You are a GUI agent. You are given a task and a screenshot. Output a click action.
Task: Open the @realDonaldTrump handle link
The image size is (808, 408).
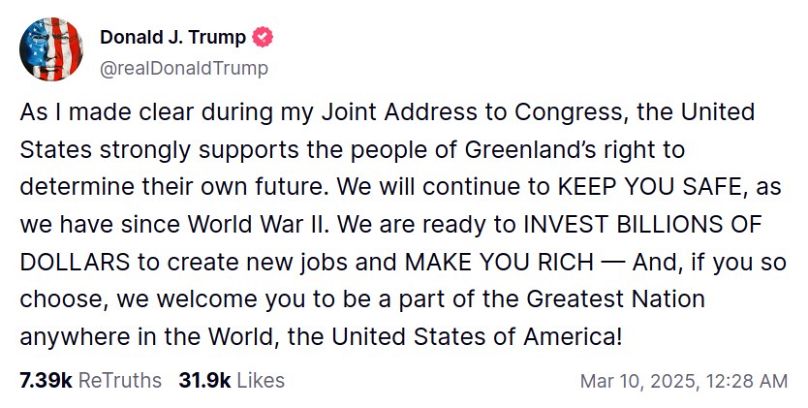click(x=184, y=67)
